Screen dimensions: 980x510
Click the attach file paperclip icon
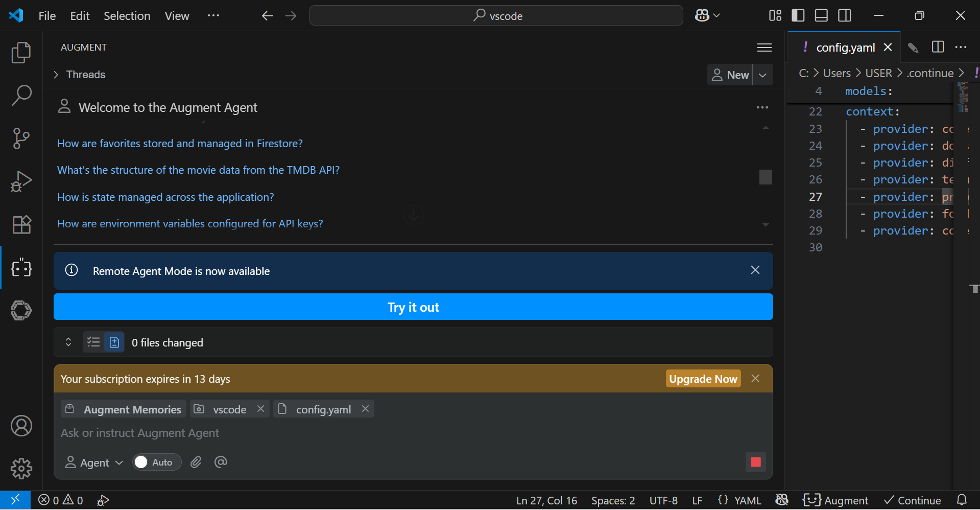coord(196,462)
